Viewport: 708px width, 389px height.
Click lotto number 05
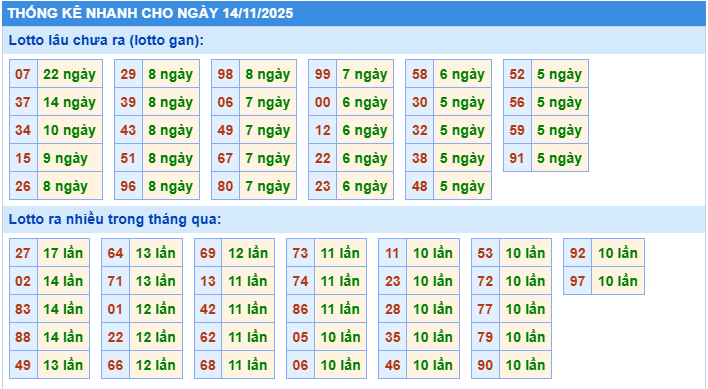(300, 337)
